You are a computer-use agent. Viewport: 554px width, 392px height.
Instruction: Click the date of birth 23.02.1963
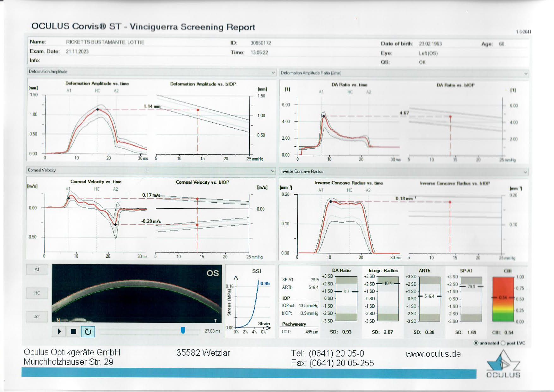(x=430, y=44)
